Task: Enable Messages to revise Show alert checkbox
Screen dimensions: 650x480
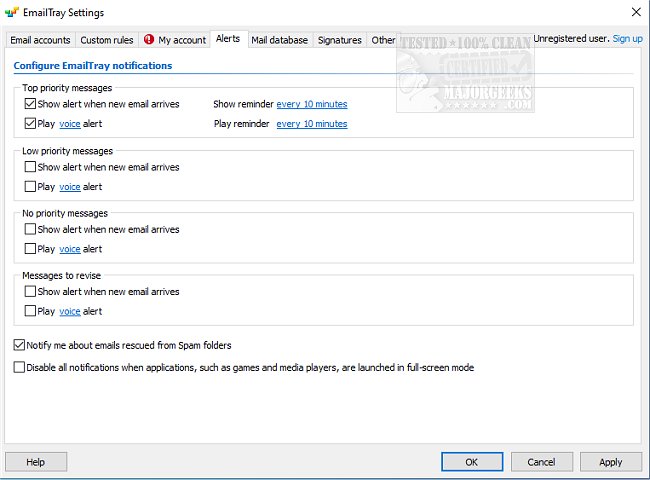Action: 30,291
